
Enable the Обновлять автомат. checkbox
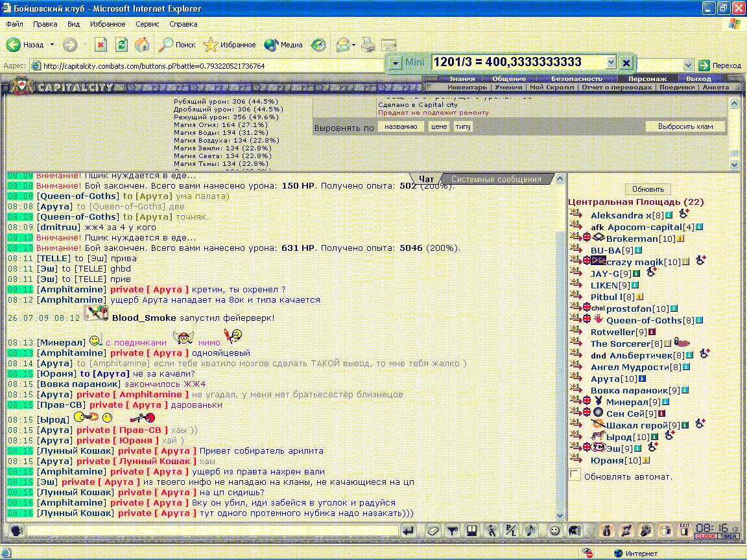click(x=575, y=474)
